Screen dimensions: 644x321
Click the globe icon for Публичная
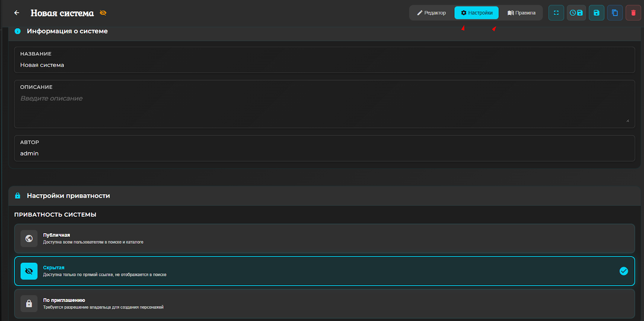tap(29, 238)
